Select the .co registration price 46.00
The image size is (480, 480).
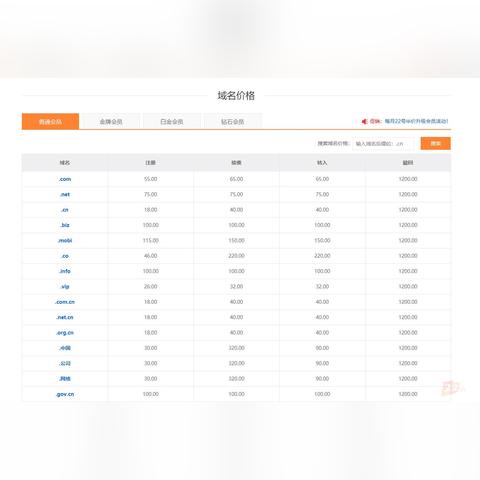(151, 256)
